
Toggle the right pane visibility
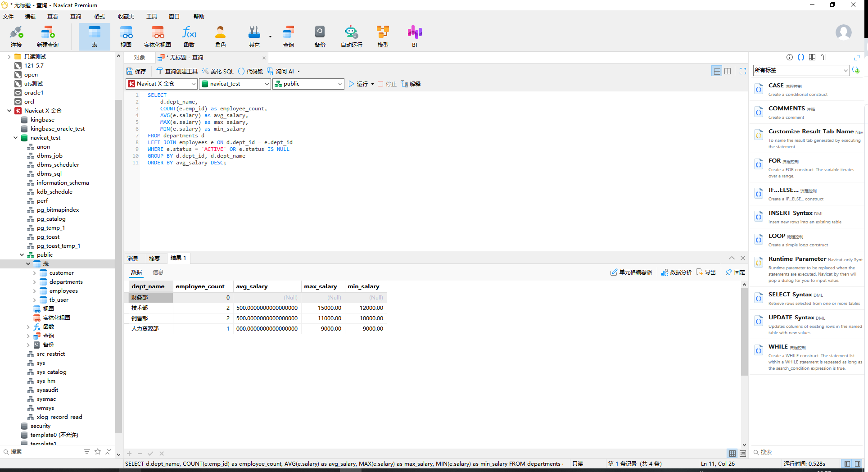click(x=858, y=463)
